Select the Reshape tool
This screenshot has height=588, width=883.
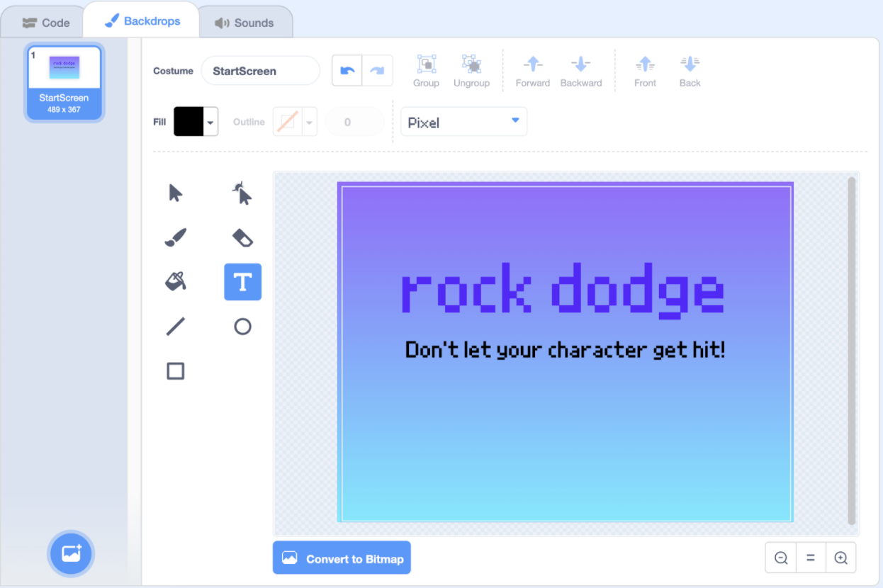point(242,193)
